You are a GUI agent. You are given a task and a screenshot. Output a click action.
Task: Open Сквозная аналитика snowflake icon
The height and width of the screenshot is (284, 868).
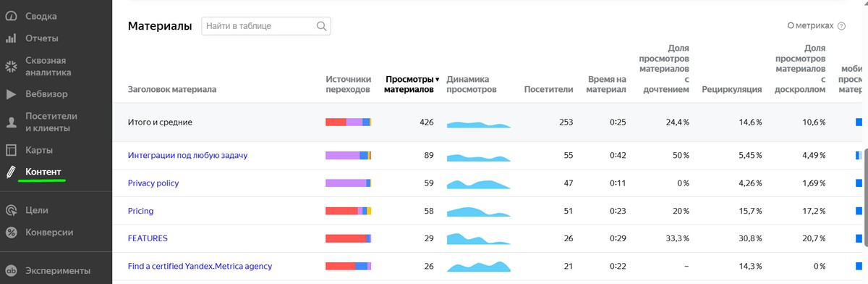[11, 67]
